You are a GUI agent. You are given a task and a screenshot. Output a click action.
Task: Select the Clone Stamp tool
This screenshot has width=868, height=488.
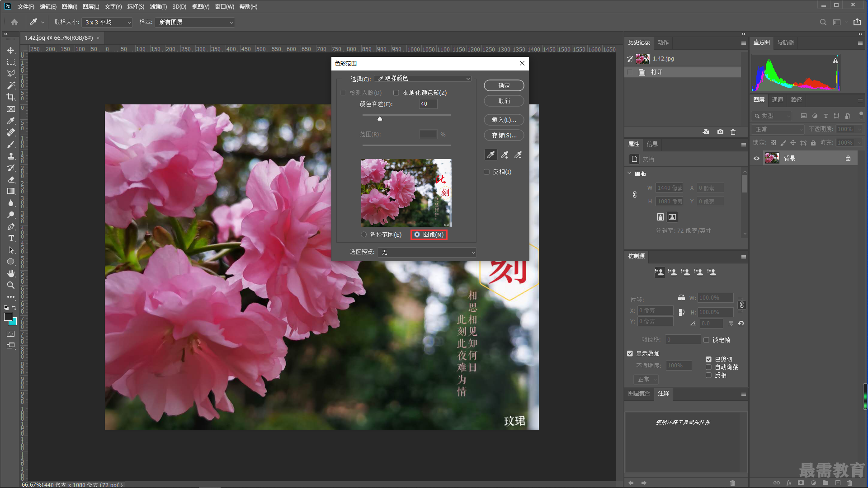pos(11,156)
